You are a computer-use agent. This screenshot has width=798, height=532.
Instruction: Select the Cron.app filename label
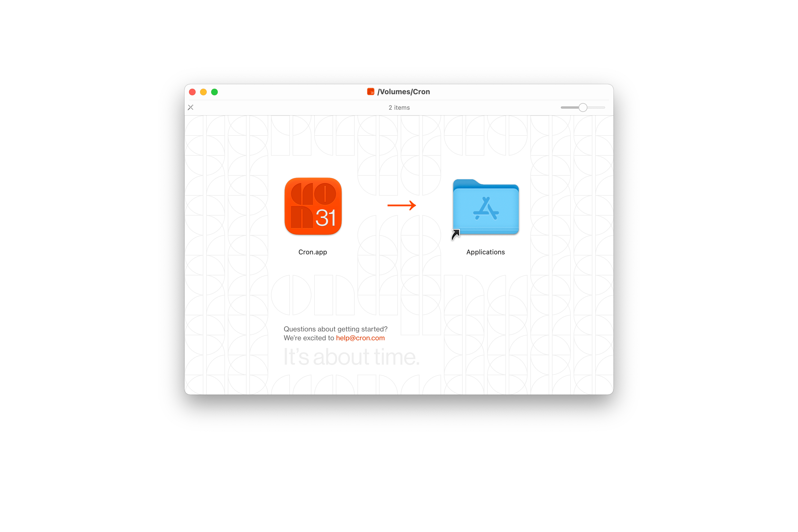tap(313, 252)
